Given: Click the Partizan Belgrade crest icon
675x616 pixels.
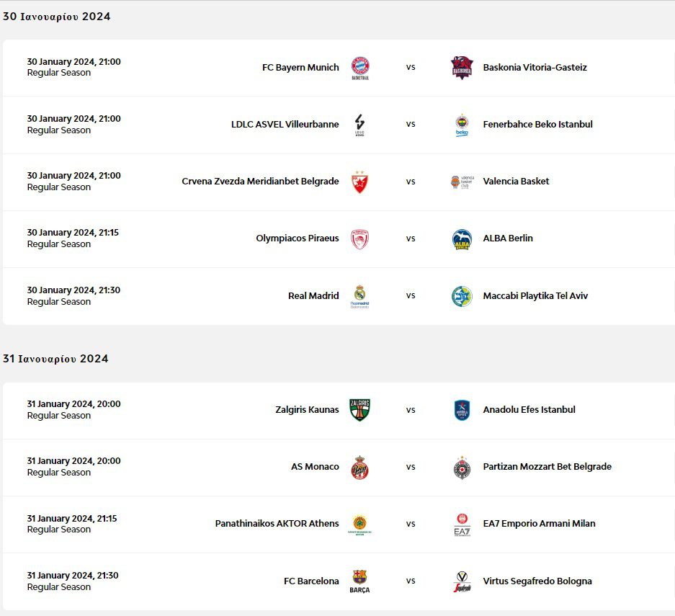Looking at the screenshot, I should point(462,467).
